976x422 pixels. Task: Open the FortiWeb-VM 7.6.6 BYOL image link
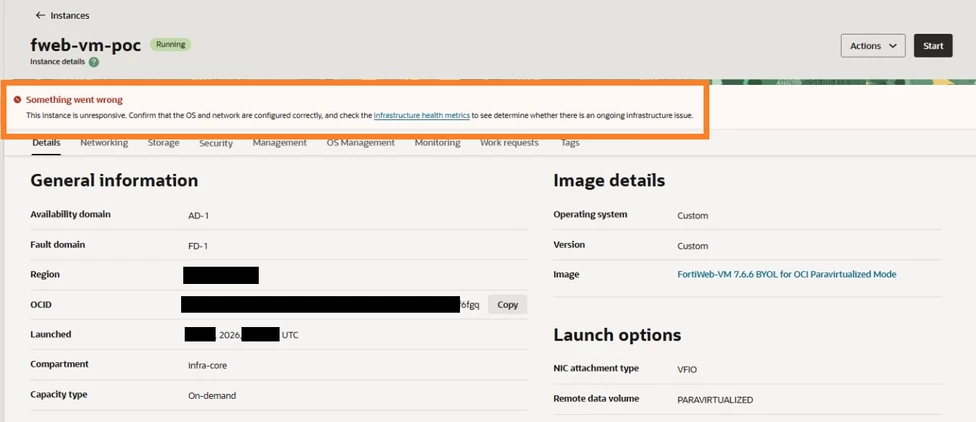787,274
